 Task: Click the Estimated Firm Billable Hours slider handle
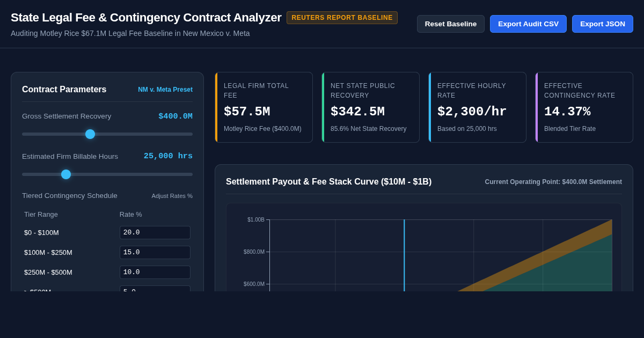(x=66, y=174)
